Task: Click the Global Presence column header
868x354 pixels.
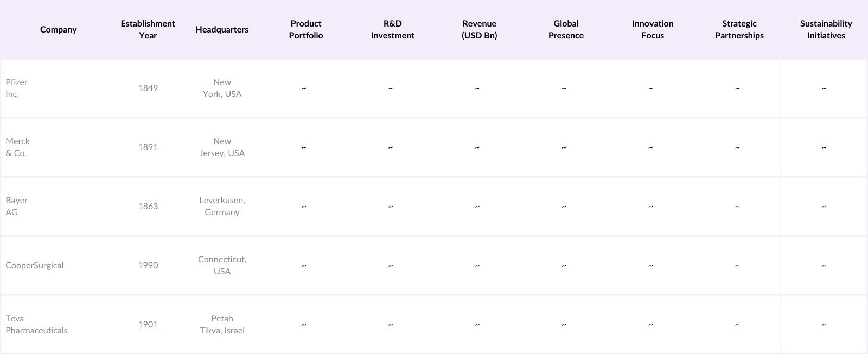Action: pos(566,29)
